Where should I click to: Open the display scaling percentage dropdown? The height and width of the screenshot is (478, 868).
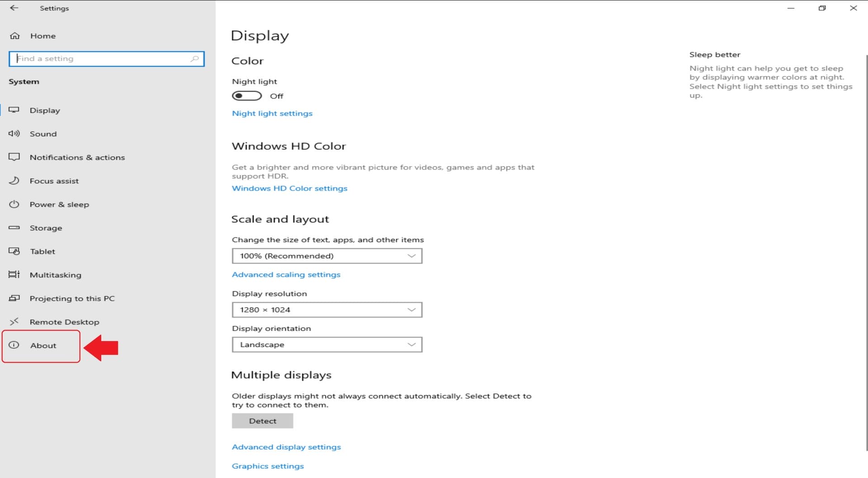pyautogui.click(x=326, y=256)
